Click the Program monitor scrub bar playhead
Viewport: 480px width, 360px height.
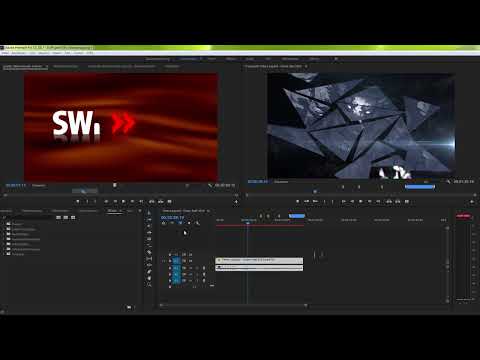315,192
